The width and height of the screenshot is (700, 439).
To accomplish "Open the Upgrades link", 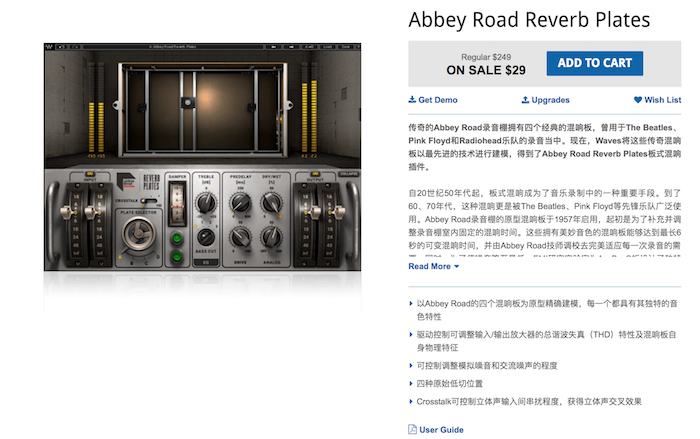I will [546, 100].
